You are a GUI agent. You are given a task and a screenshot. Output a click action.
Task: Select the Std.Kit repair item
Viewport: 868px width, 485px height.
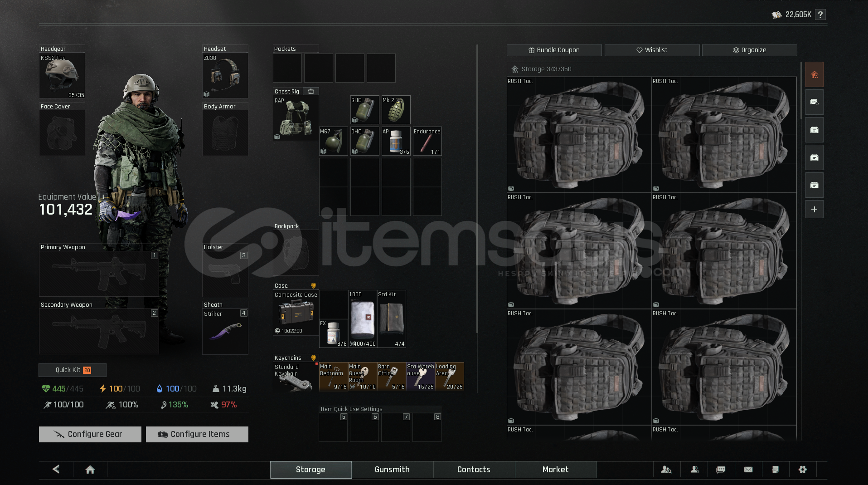(392, 319)
